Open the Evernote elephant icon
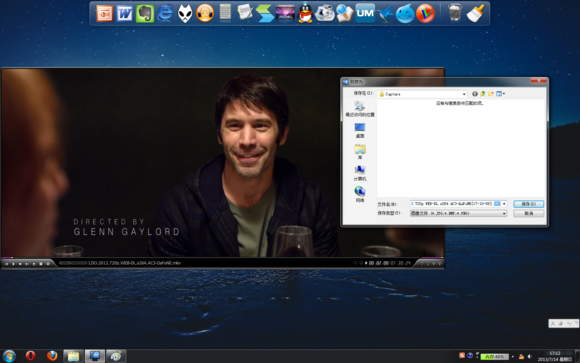The image size is (580, 363). pos(145,14)
